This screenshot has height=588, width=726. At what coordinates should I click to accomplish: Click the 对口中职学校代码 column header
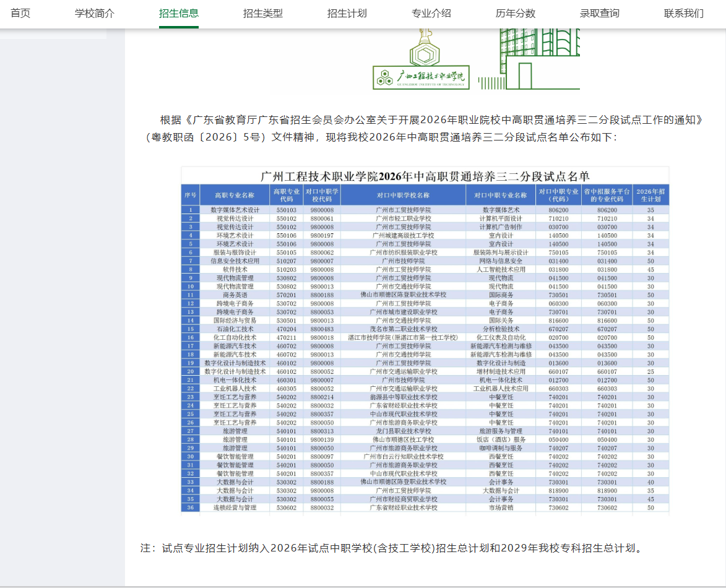point(322,196)
